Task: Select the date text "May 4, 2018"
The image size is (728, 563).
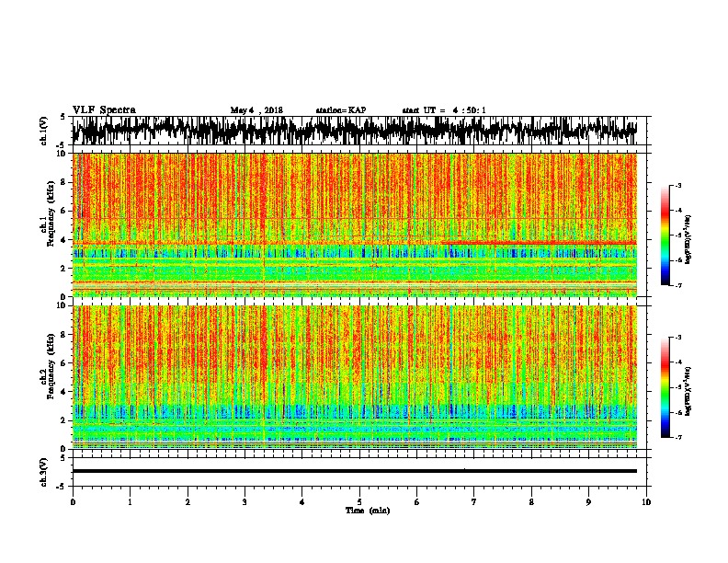Action: click(x=256, y=110)
